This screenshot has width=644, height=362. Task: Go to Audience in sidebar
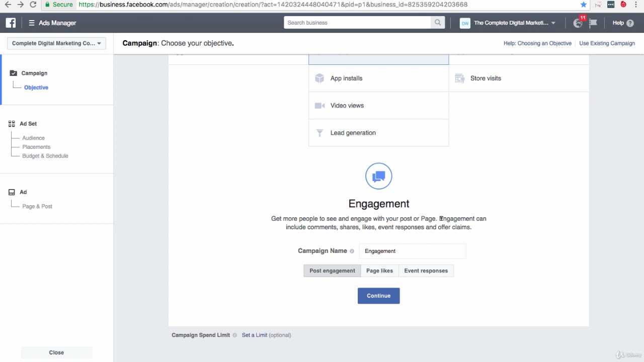33,138
